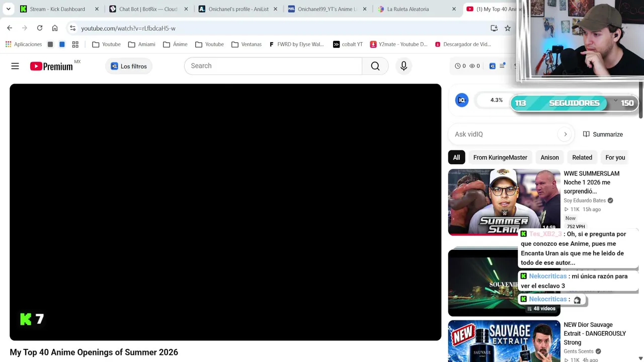The height and width of the screenshot is (362, 644).
Task: Play the Sauvage Extrait video thumbnail
Action: pyautogui.click(x=504, y=341)
